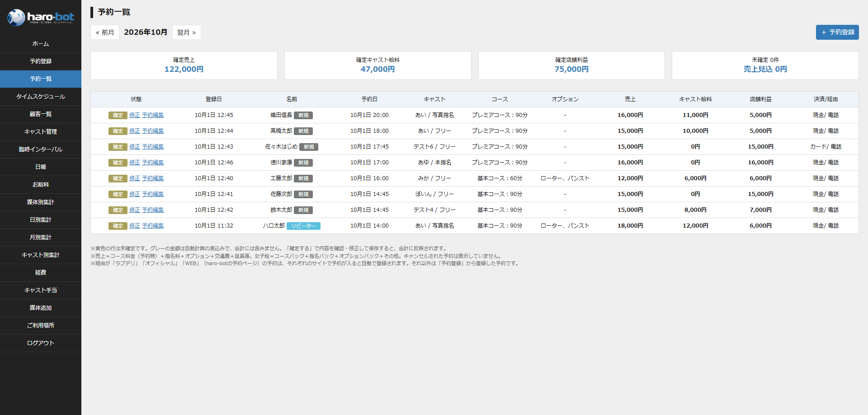Screen dimensions: 868x415
Task: Open キャスト別集計 in the sidebar
Action: click(41, 255)
